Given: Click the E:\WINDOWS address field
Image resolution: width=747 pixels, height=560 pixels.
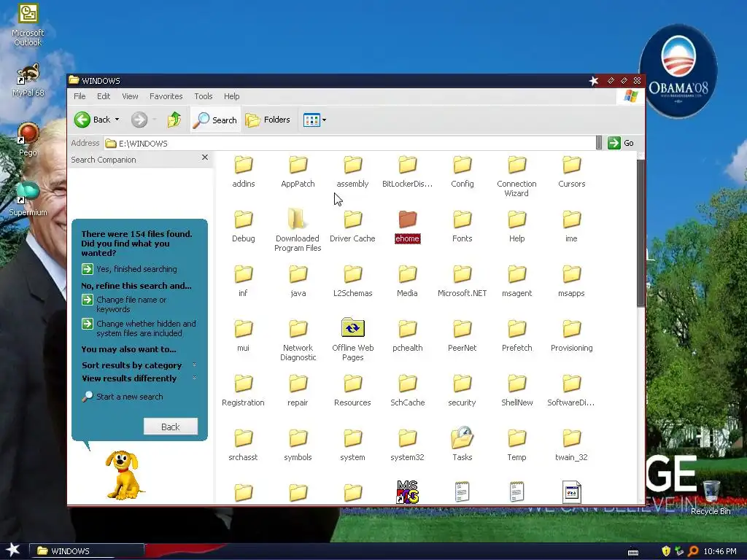Looking at the screenshot, I should click(349, 144).
